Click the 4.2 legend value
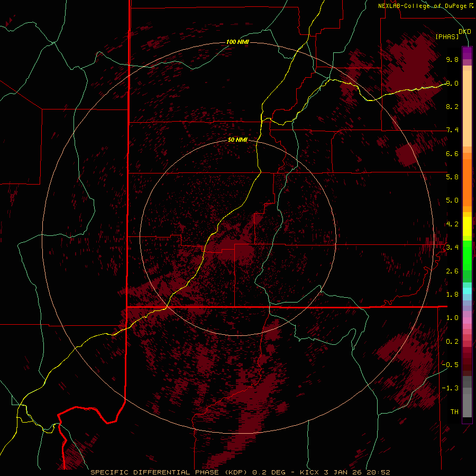Viewport: 476px width, 476px height. tap(452, 224)
